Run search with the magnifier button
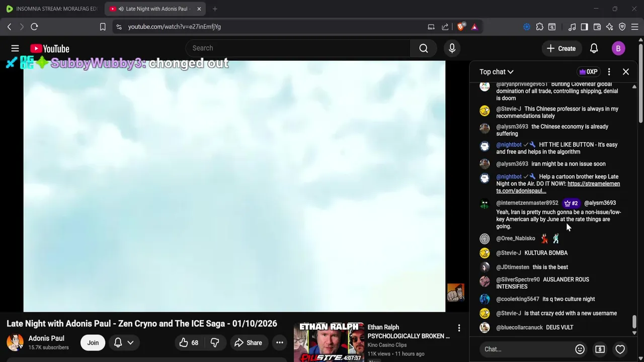644x362 pixels. click(x=424, y=48)
